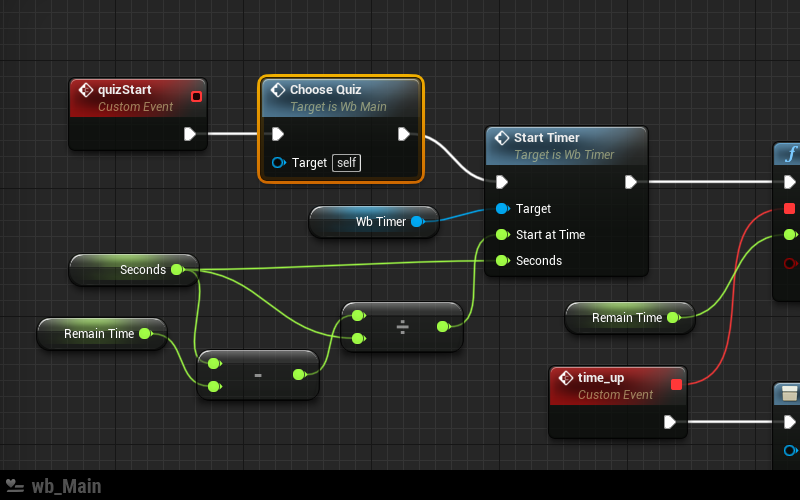Click the divide node output pin

443,327
